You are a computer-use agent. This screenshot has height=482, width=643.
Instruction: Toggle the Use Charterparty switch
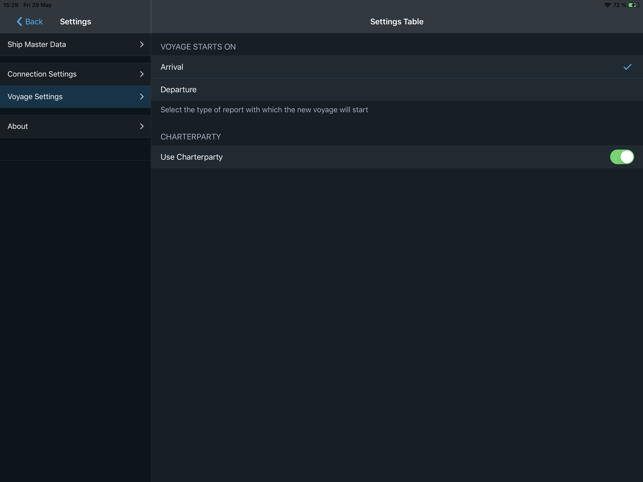point(622,157)
